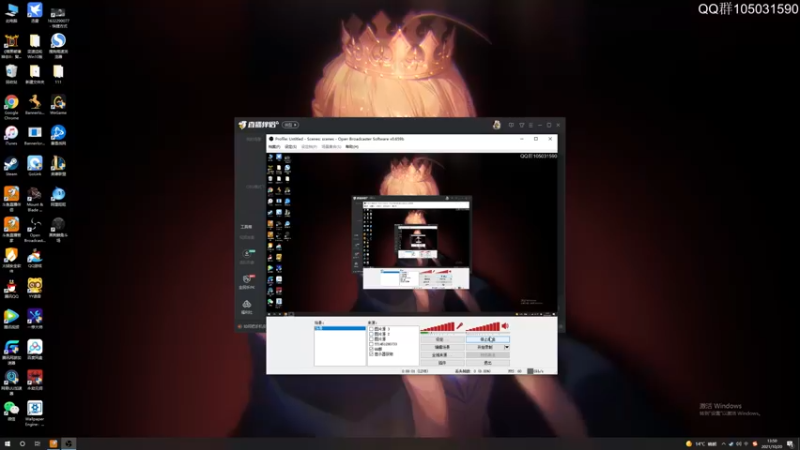
Task: Open the Tencent QQ penguin shortcut
Action: tap(11, 286)
